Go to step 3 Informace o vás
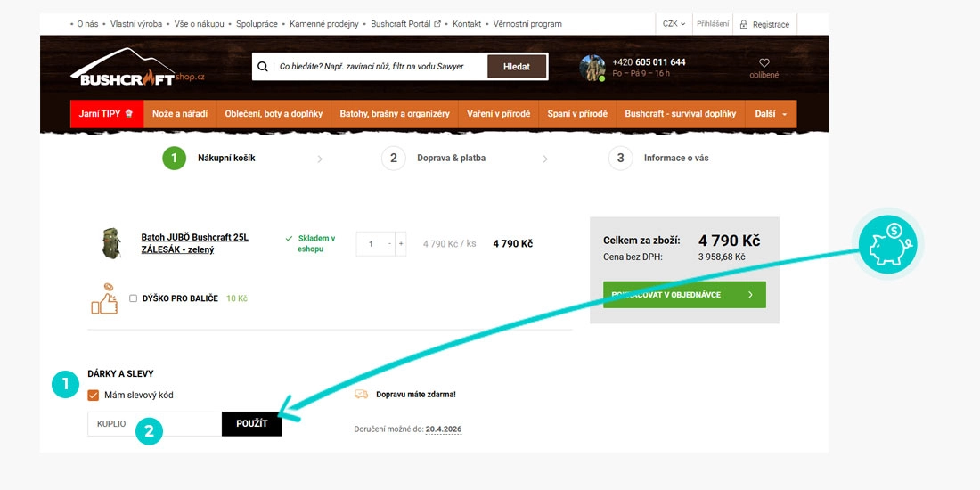Screen dimensions: 980x490 [x=658, y=158]
